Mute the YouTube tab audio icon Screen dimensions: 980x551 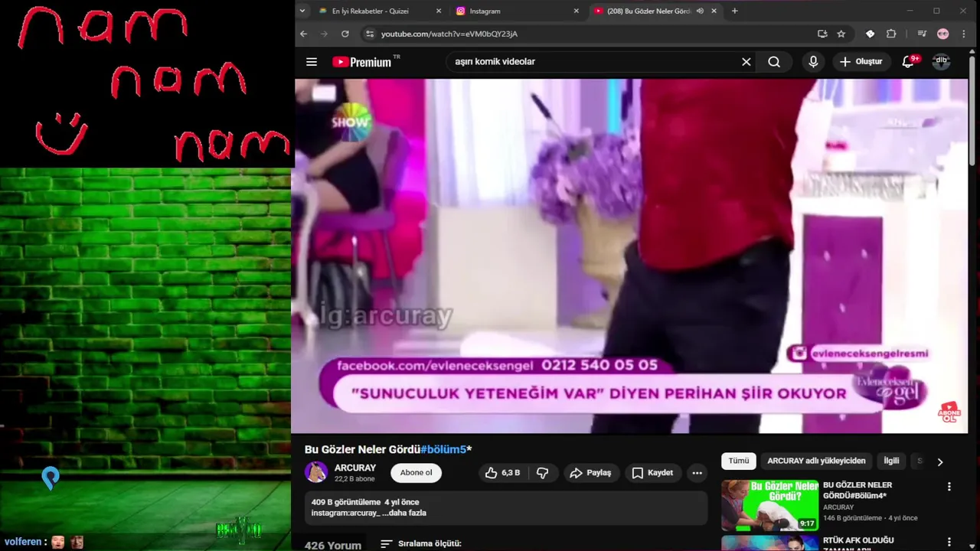[x=700, y=11]
